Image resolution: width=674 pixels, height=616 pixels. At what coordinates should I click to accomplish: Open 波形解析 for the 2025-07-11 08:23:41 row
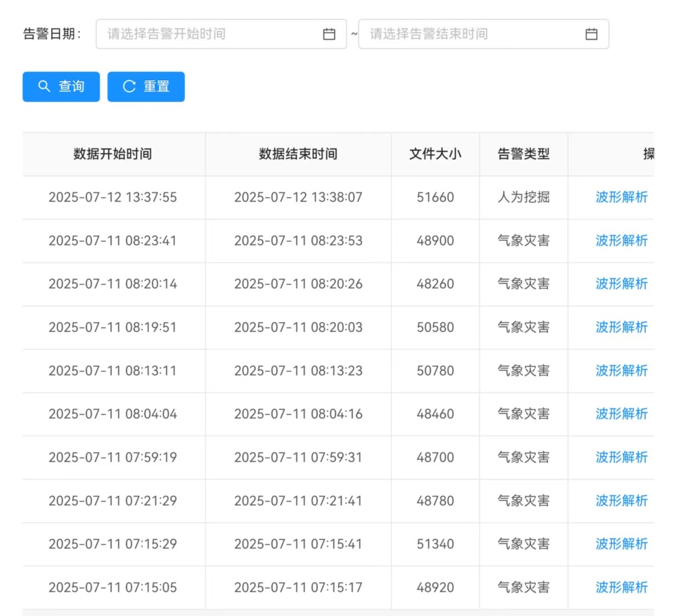[622, 240]
